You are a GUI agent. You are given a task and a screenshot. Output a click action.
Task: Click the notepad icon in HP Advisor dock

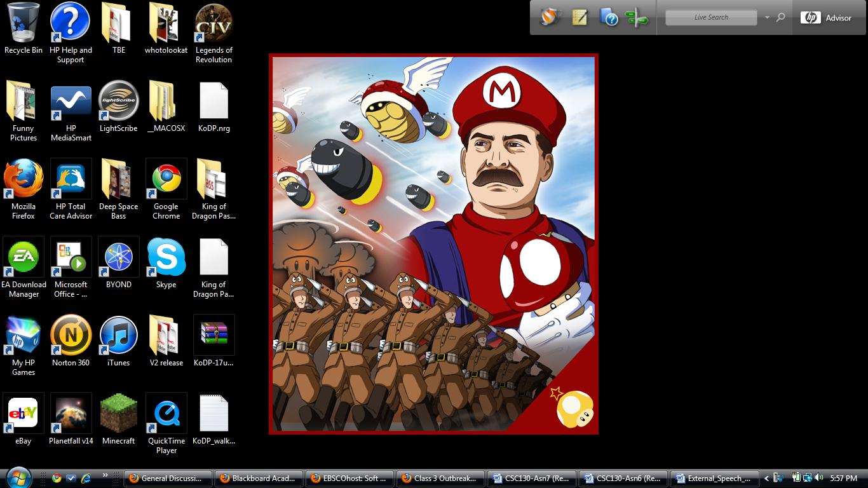(x=580, y=18)
